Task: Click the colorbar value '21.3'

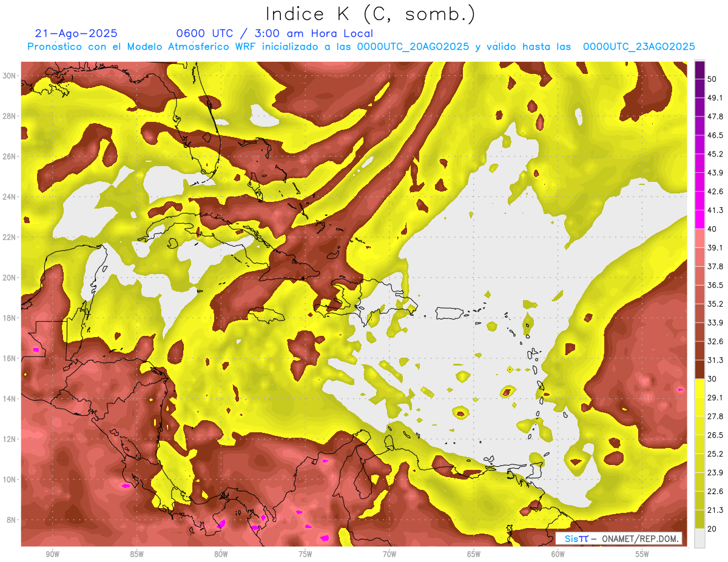Action: click(x=715, y=510)
